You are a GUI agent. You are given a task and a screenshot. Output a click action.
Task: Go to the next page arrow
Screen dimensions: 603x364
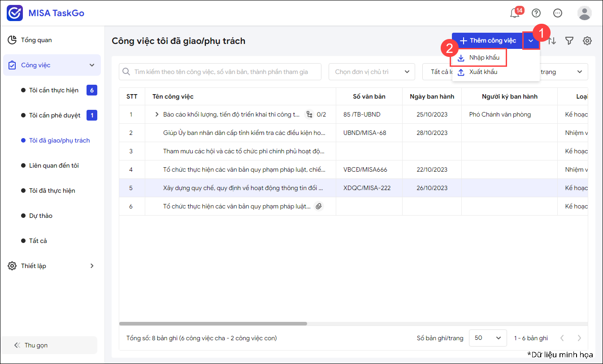click(579, 338)
